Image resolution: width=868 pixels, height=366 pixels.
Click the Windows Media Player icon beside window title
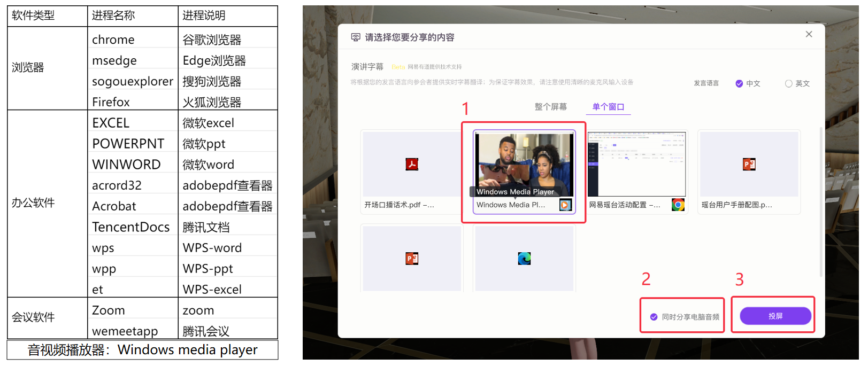coord(565,205)
